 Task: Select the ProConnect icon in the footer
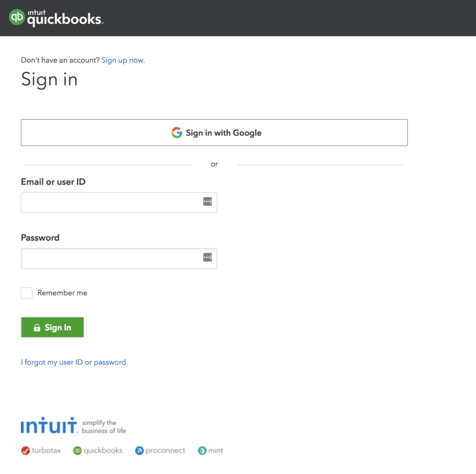click(139, 450)
